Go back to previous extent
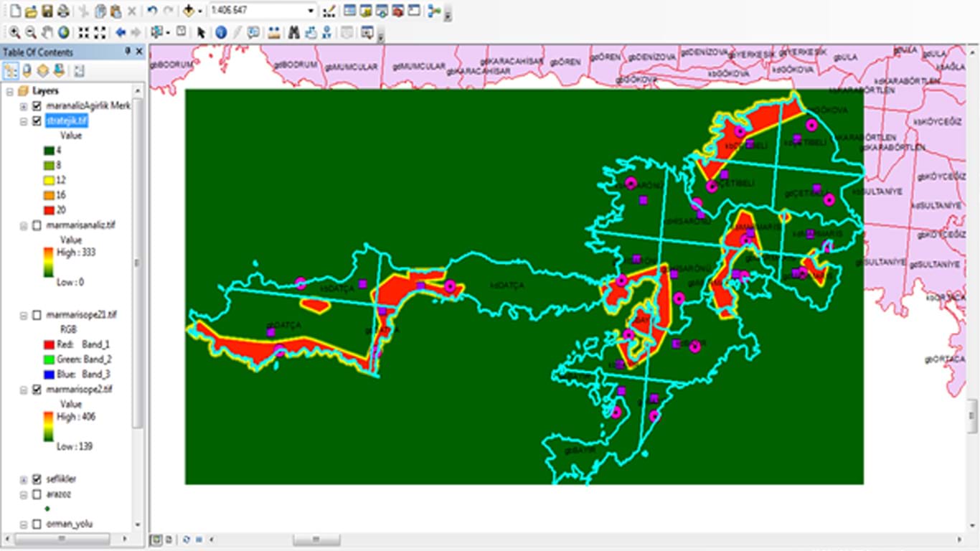This screenshot has height=551, width=980. pos(121,32)
